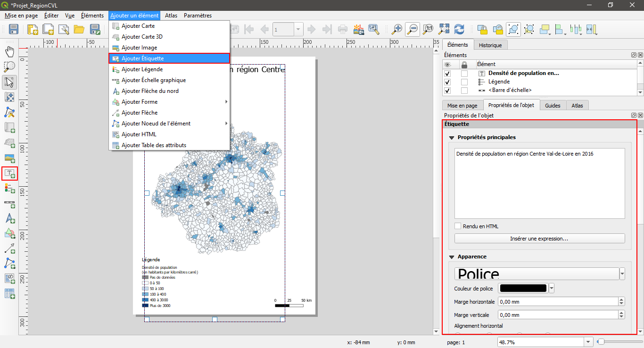This screenshot has height=348, width=644.
Task: Select the Pan layout hand tool
Action: pyautogui.click(x=9, y=51)
